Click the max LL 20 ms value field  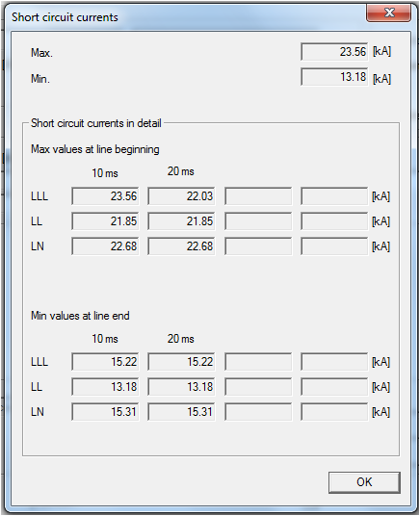coord(181,221)
